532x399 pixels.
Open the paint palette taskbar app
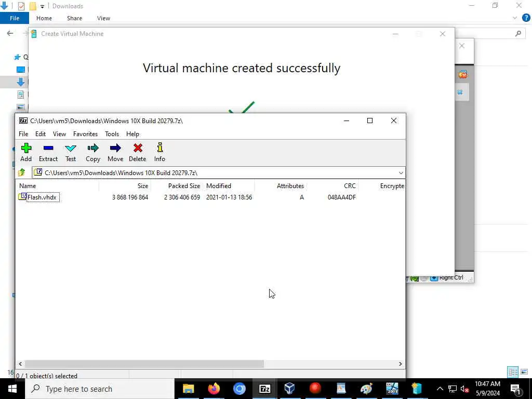pyautogui.click(x=366, y=389)
